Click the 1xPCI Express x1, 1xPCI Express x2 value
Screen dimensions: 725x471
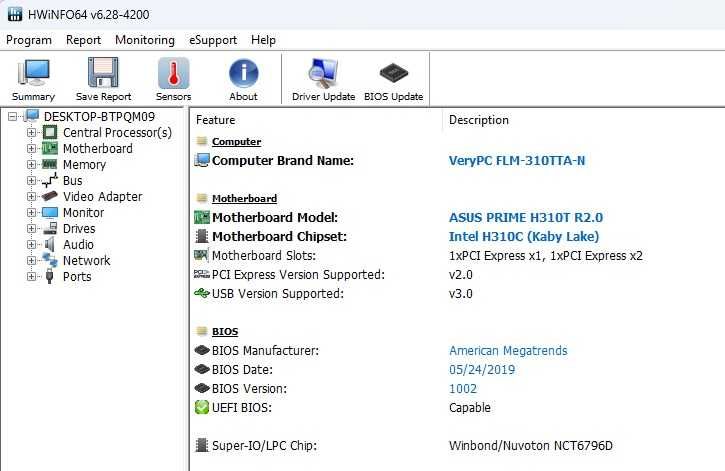point(546,256)
